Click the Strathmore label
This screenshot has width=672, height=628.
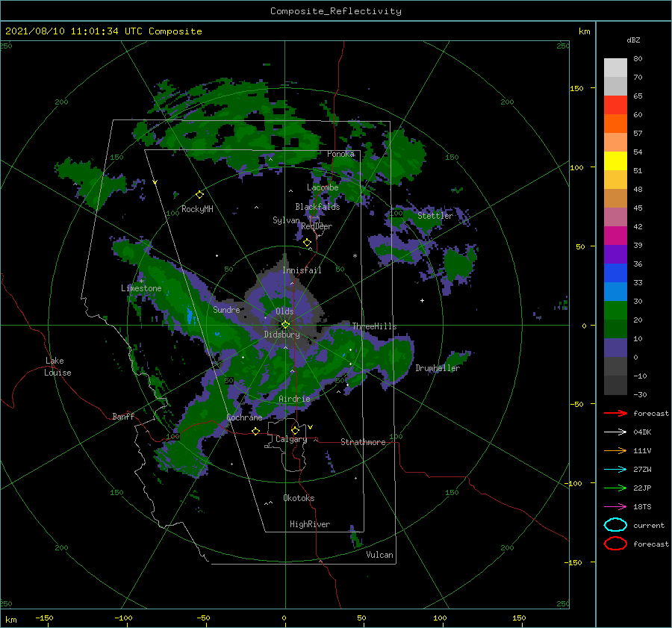(x=363, y=442)
